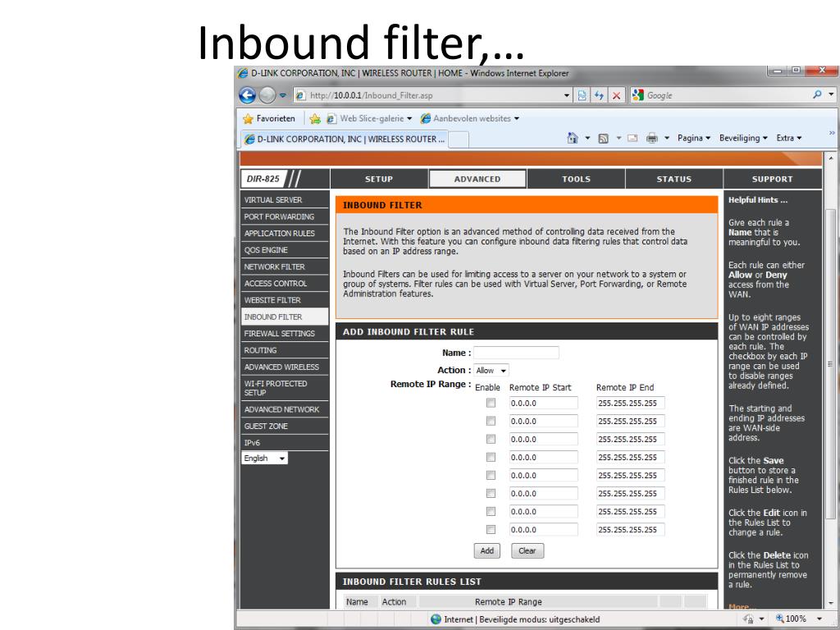Click the Clear button
Screen dimensions: 840x630
[x=527, y=550]
